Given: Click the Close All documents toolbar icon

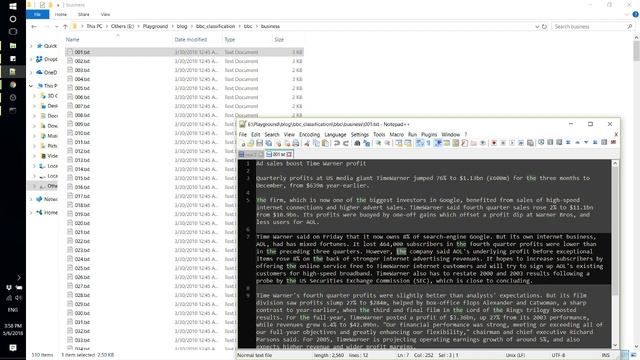Looking at the screenshot, I should [x=287, y=143].
